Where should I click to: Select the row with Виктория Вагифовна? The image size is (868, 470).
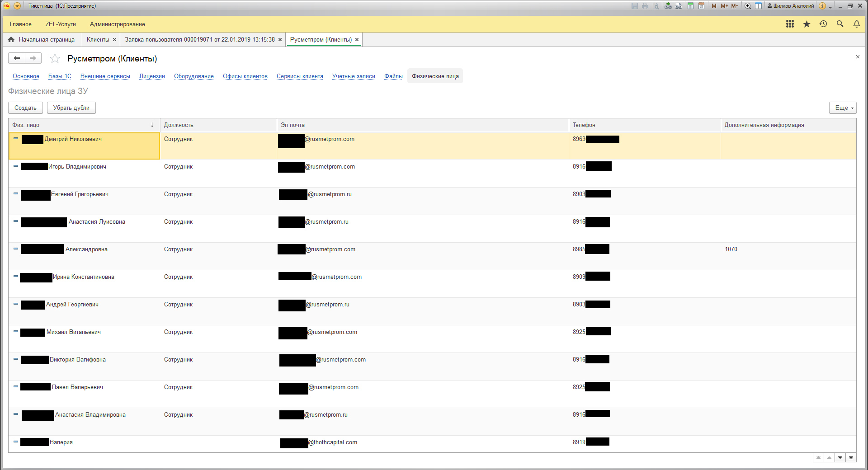click(432, 367)
